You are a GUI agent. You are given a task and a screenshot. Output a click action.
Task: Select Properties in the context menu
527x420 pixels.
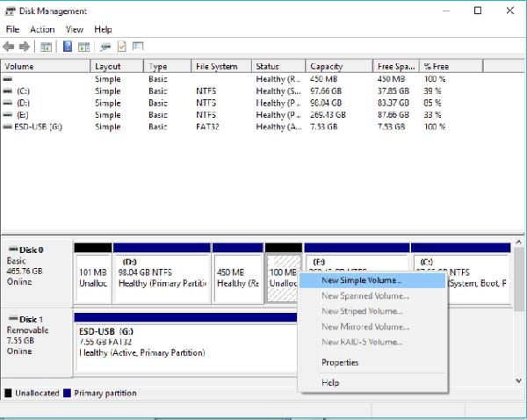coord(340,362)
